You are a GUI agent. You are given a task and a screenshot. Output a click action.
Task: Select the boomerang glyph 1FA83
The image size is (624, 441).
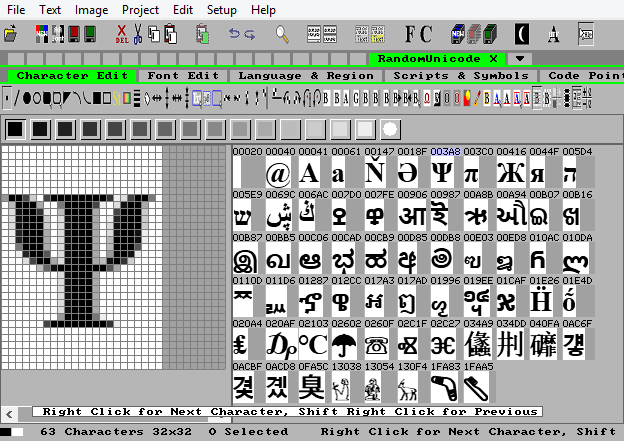point(443,388)
